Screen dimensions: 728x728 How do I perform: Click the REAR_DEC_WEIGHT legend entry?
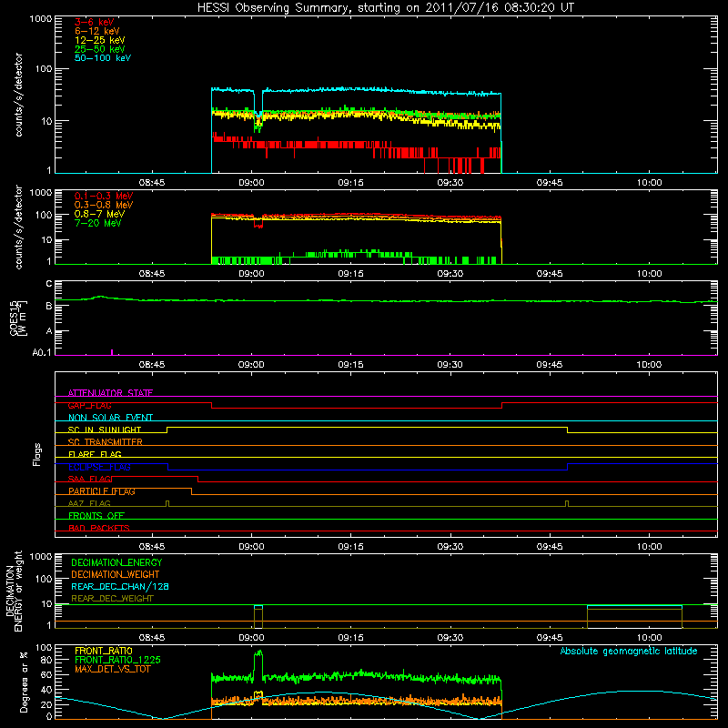tap(112, 599)
